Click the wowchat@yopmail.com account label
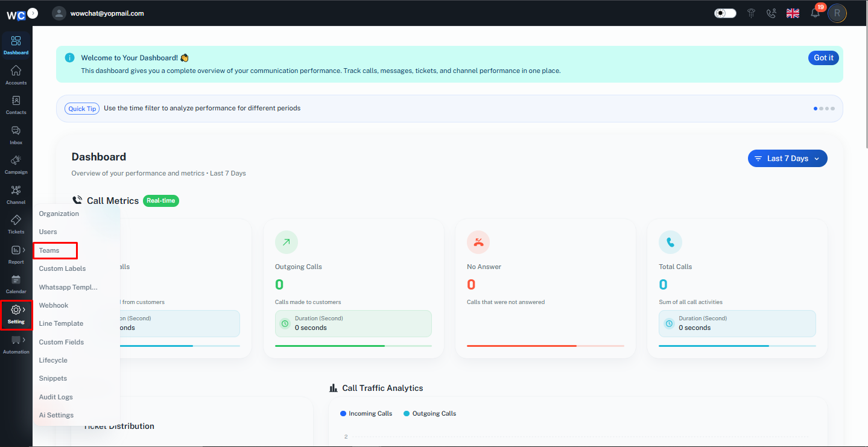 click(107, 13)
